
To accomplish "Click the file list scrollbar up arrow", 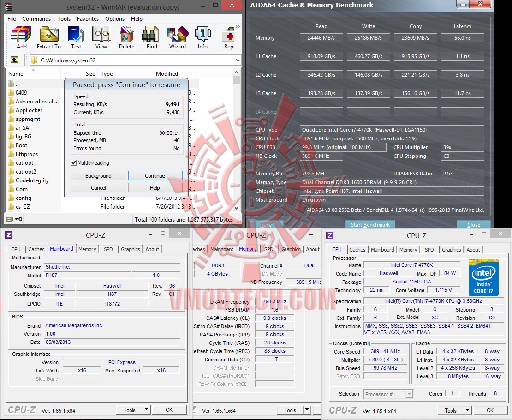I will coord(237,72).
